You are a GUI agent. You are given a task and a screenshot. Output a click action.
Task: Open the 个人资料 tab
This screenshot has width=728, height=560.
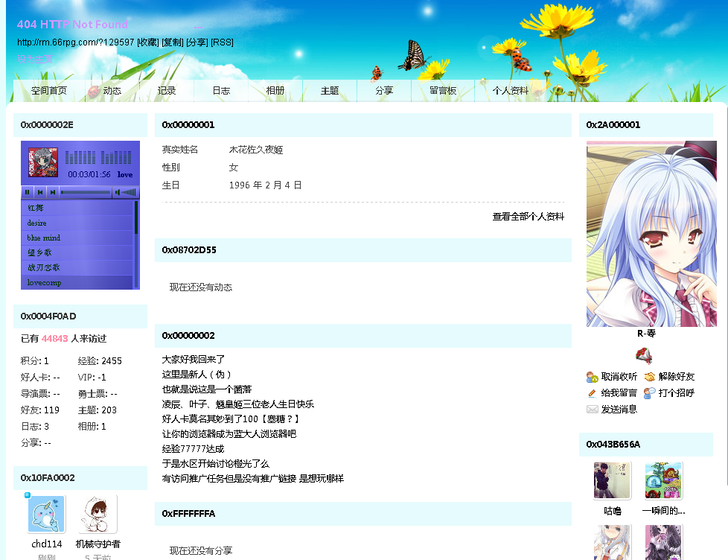click(510, 91)
